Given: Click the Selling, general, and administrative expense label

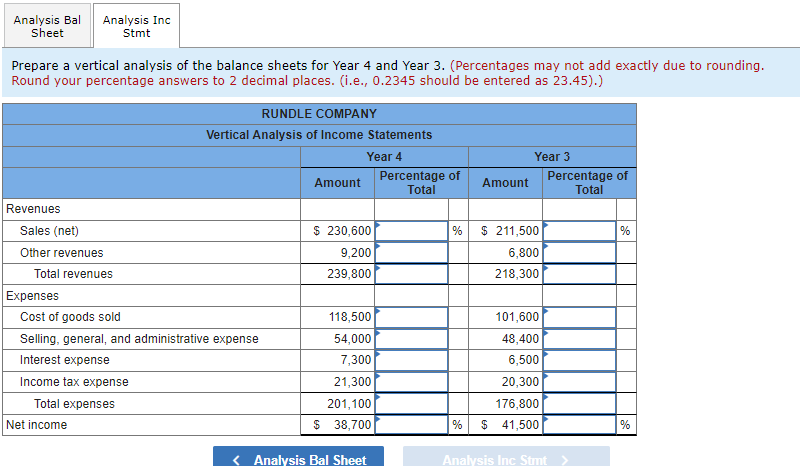Looking at the screenshot, I should coord(139,339).
